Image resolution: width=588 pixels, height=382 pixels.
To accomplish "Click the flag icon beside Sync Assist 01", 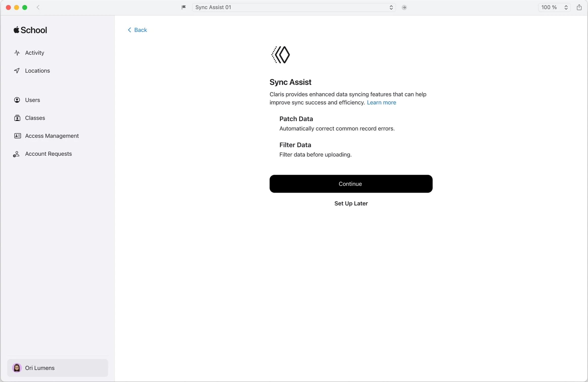I will [184, 7].
